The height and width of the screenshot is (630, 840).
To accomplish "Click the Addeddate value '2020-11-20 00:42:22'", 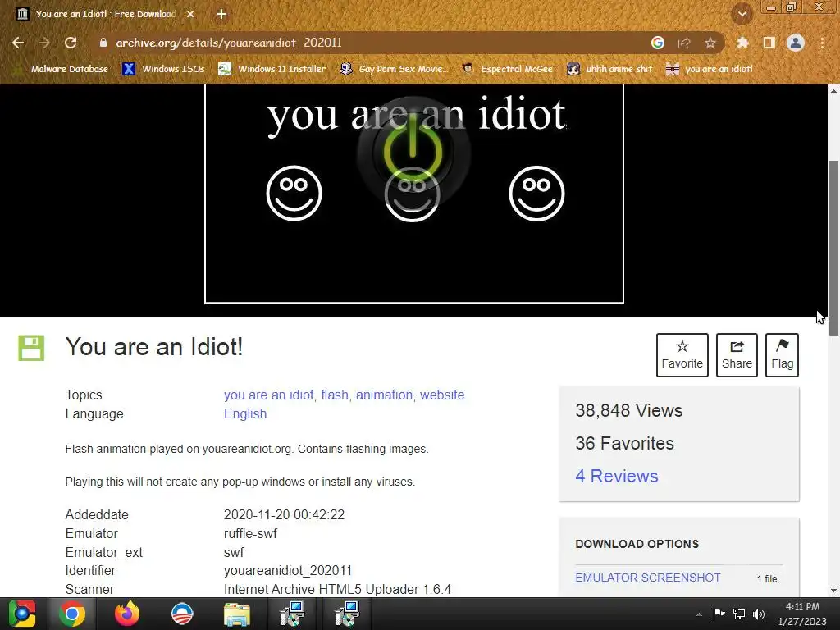I will [x=284, y=515].
